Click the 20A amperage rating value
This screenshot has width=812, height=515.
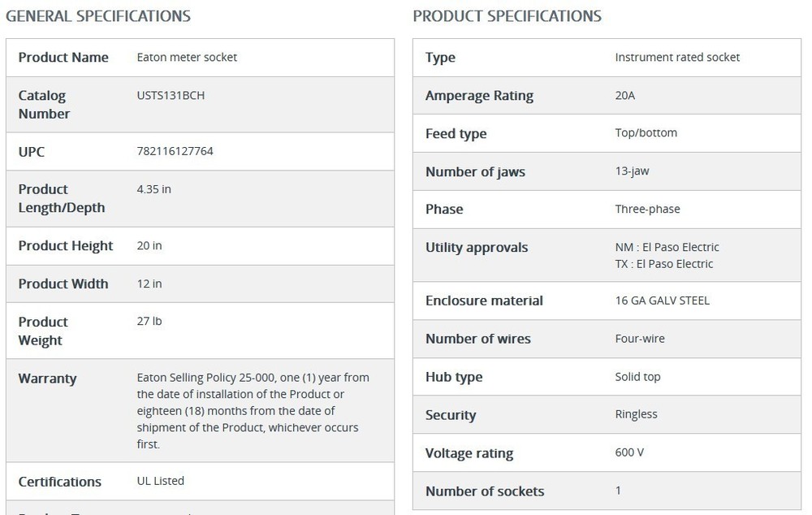[625, 95]
